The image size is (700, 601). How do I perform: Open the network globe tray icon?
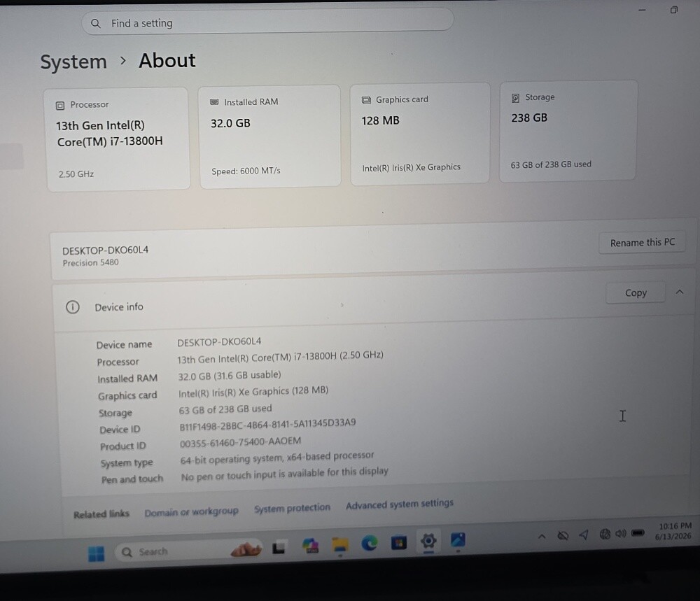point(605,534)
